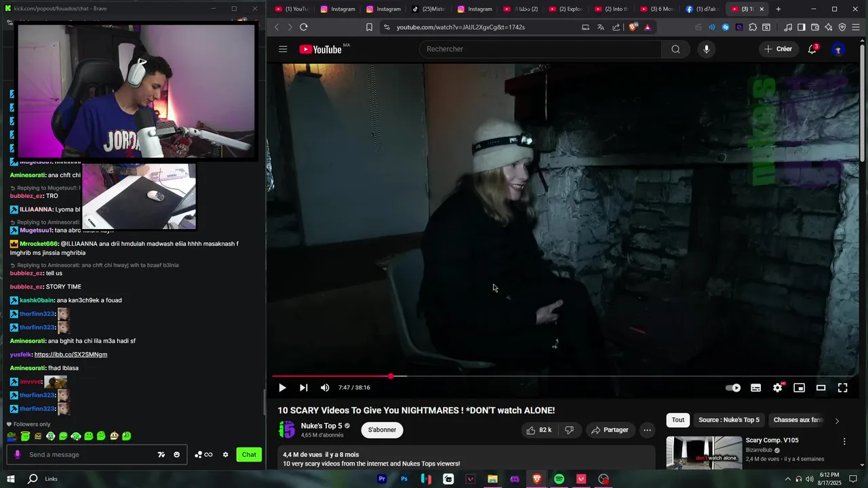Show more filter chips with the arrow

[837, 420]
